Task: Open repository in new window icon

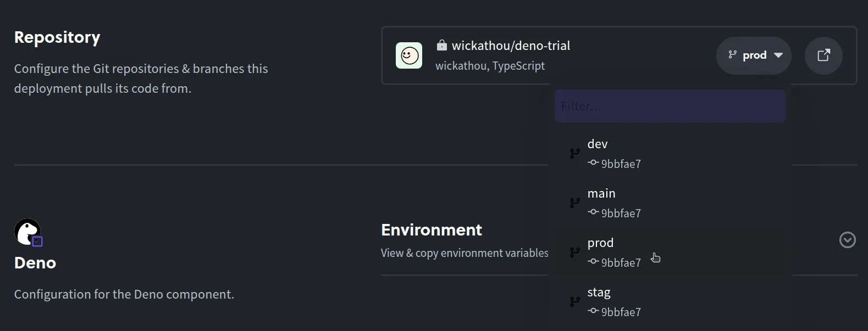Action: pos(823,55)
